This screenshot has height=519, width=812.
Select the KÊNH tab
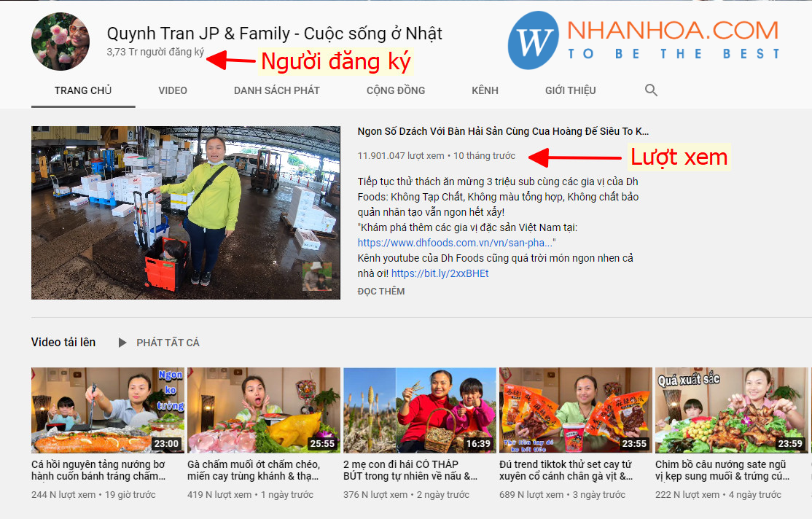click(x=485, y=90)
